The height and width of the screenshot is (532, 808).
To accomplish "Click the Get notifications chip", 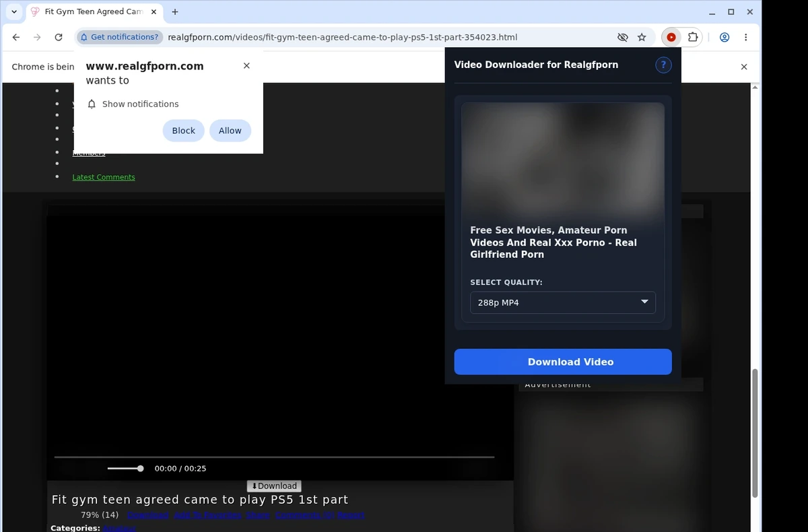I will (x=120, y=37).
